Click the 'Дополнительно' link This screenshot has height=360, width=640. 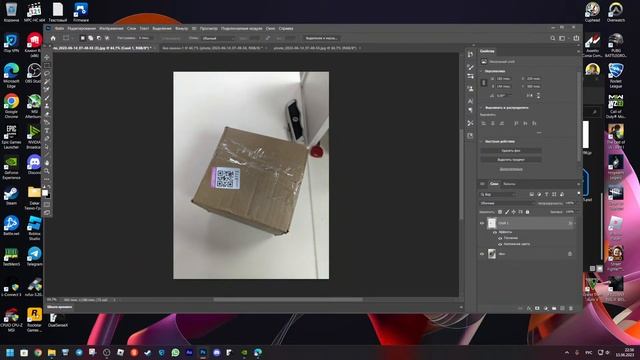click(511, 169)
